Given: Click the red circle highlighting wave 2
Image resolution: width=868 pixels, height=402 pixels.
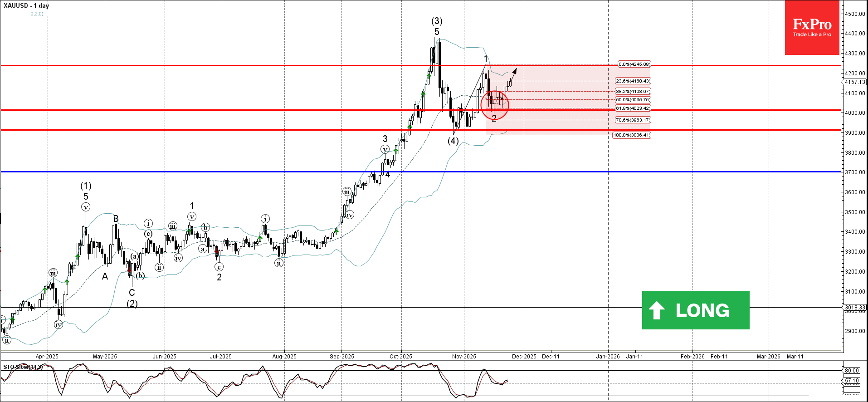Looking at the screenshot, I should pyautogui.click(x=495, y=105).
